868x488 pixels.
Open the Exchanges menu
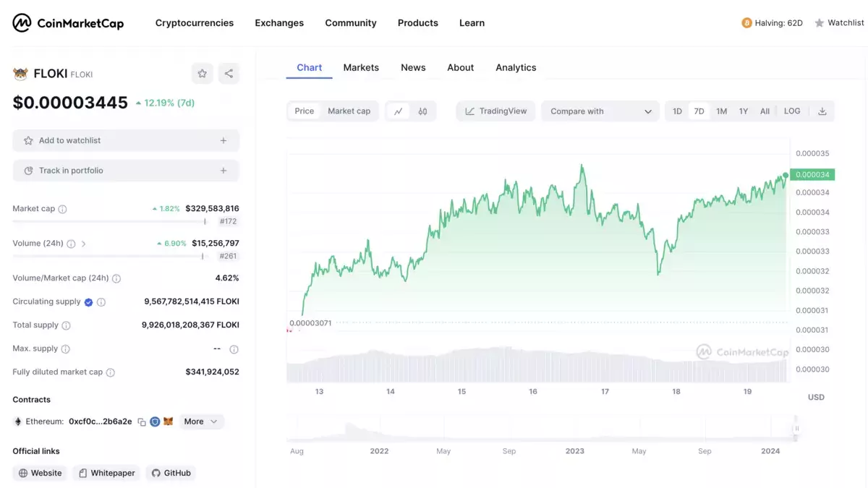[279, 23]
